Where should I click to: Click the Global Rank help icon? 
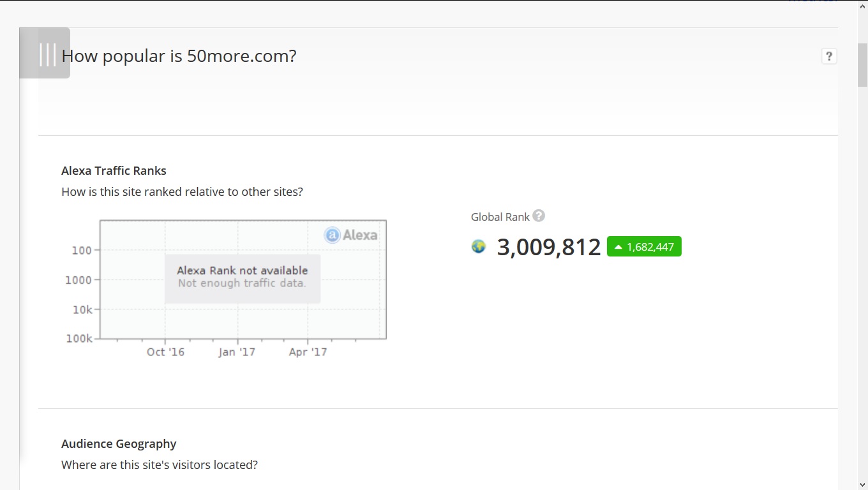539,216
